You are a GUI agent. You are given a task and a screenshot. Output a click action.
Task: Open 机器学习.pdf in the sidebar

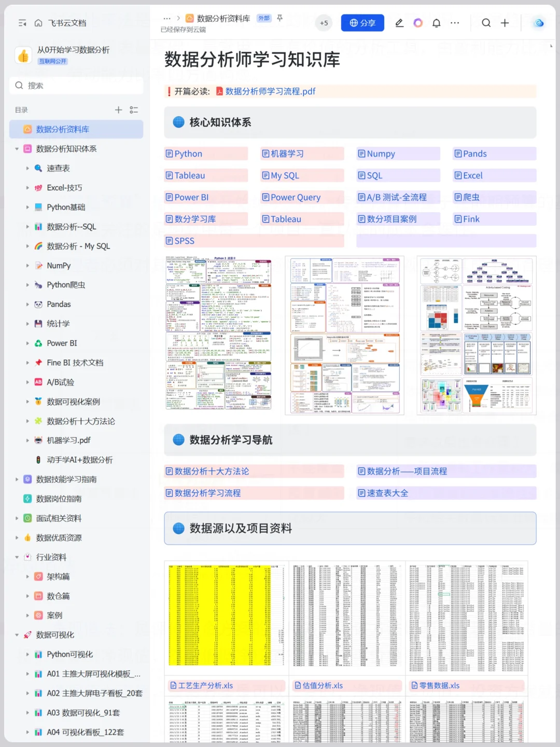[68, 440]
